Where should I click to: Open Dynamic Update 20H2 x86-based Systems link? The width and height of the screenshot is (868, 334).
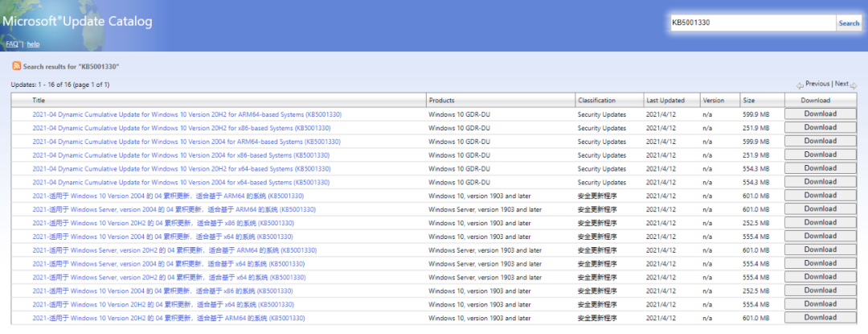[181, 128]
